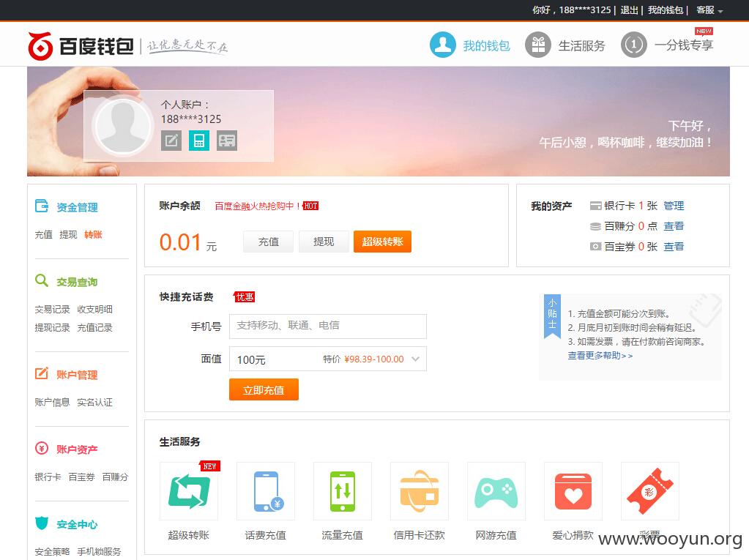Click sidebar 转账 link
Image resolution: width=749 pixels, height=560 pixels.
click(x=93, y=234)
